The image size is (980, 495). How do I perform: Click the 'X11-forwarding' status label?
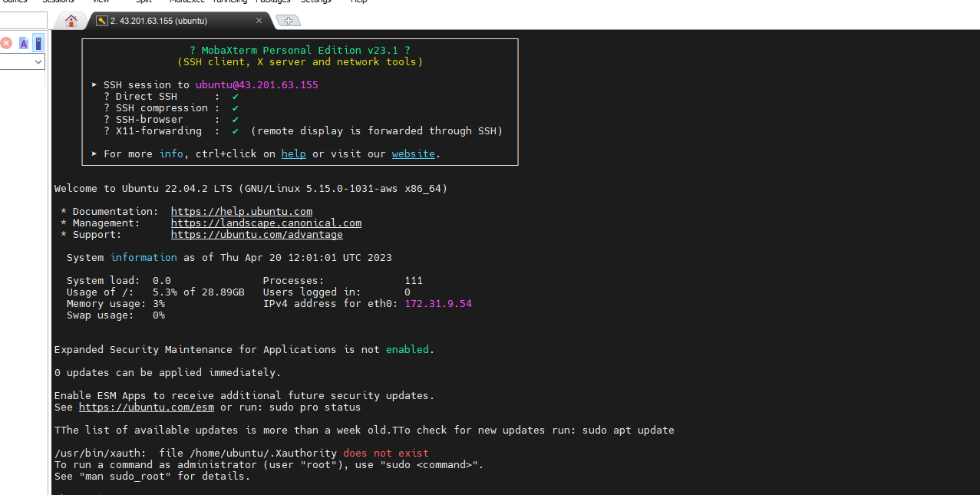click(159, 130)
